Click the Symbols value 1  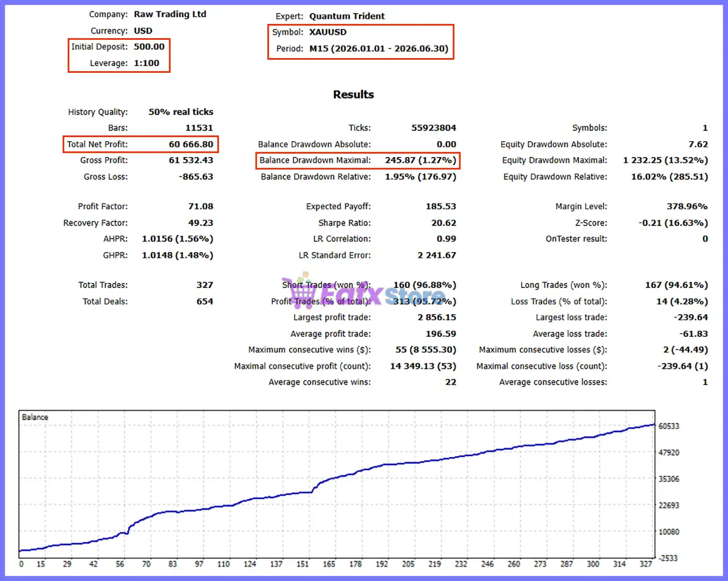tap(705, 128)
